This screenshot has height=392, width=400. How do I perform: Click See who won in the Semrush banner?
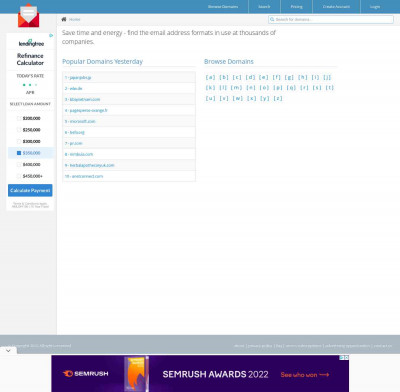click(305, 375)
